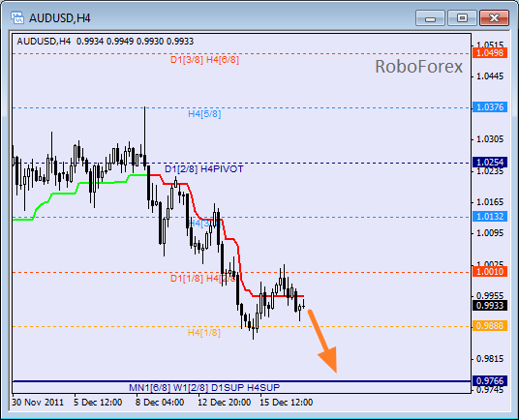The width and height of the screenshot is (519, 420).
Task: Select the dark blue 1.0254 price tag
Action: [490, 163]
